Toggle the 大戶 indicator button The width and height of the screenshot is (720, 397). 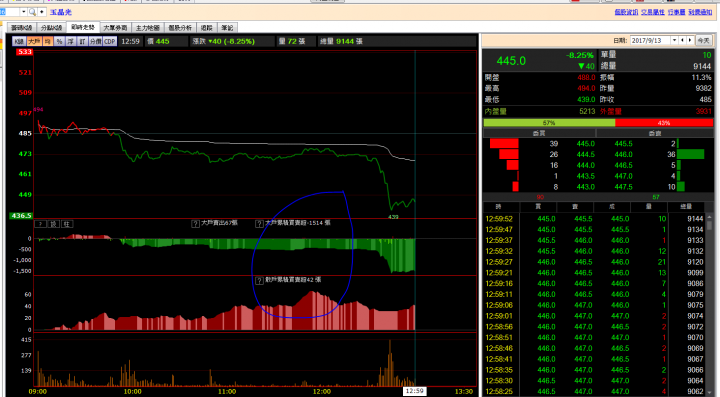click(34, 41)
